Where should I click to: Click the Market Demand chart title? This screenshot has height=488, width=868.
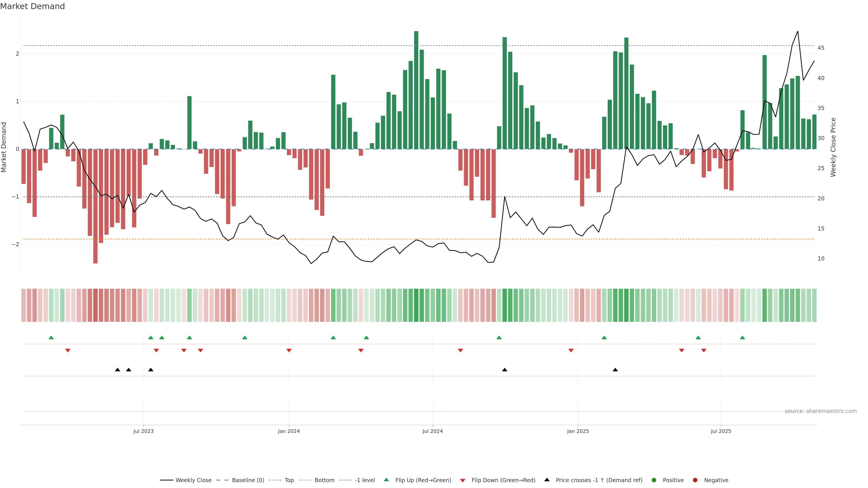(x=32, y=6)
